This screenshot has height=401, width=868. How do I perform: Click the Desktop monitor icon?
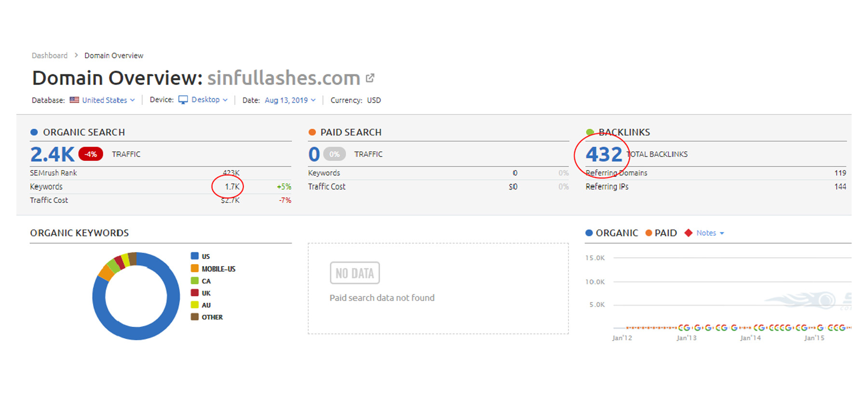pyautogui.click(x=183, y=100)
